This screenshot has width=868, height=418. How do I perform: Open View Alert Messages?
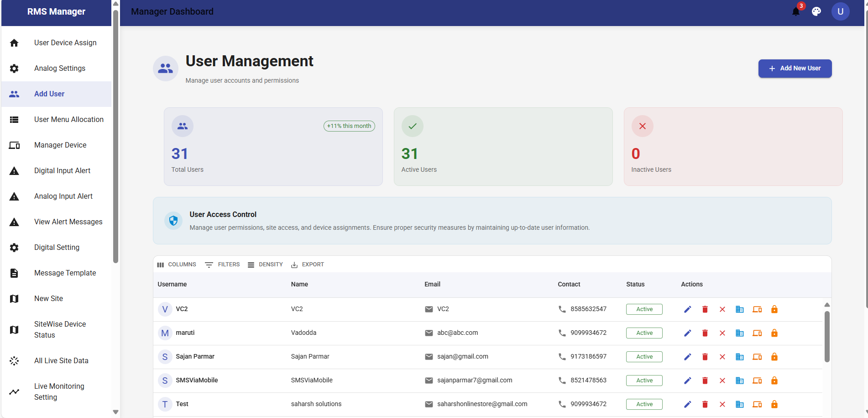tap(57, 222)
